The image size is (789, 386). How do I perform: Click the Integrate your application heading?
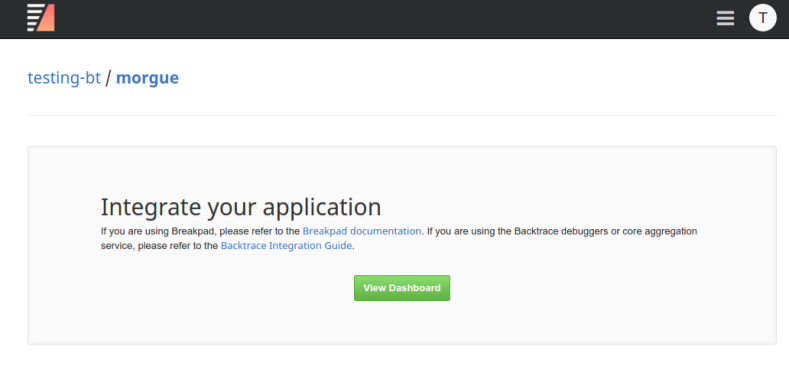tap(241, 207)
